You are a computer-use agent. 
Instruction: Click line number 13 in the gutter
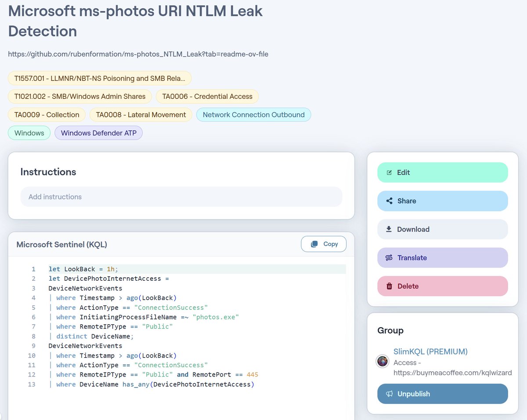click(x=32, y=384)
